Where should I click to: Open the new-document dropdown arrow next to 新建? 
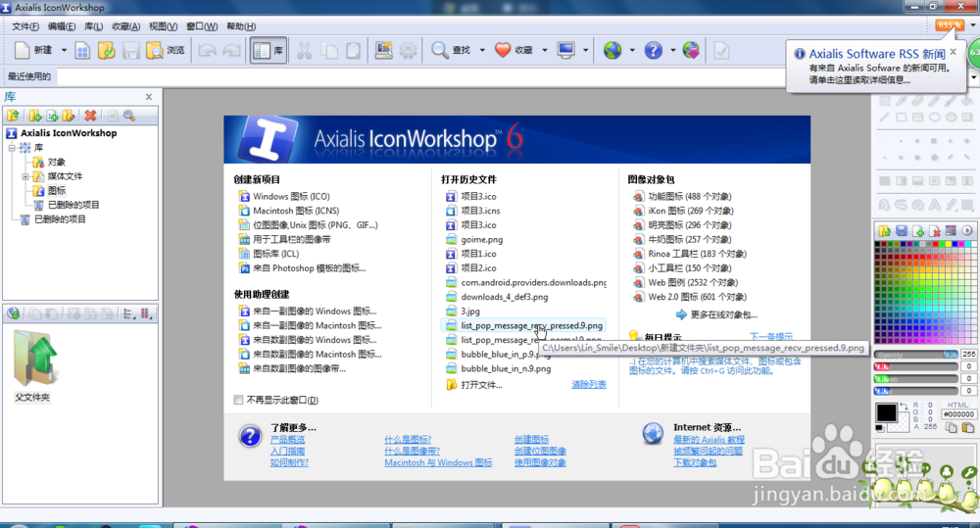(64, 50)
